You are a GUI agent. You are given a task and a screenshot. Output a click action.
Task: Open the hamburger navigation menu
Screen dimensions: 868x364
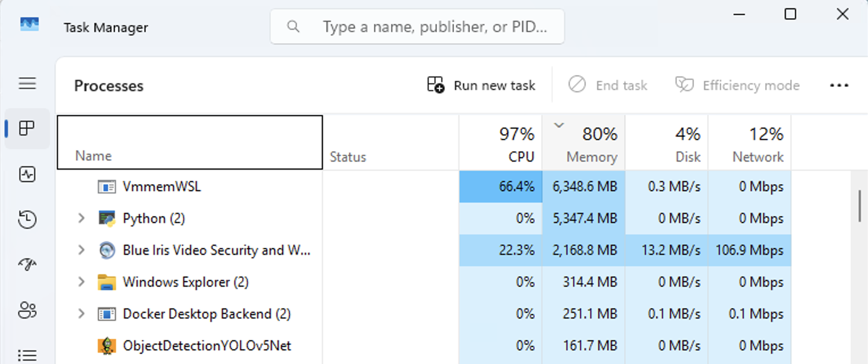(x=27, y=84)
